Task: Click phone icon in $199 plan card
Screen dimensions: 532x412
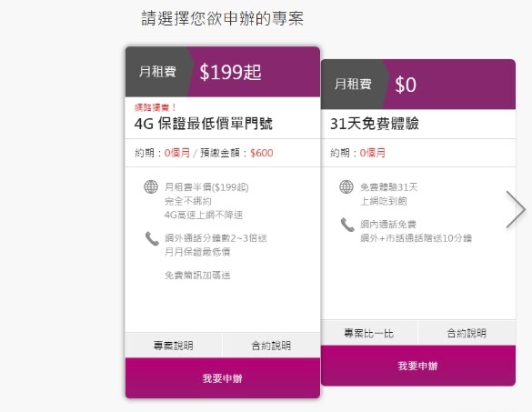Action: (152, 238)
